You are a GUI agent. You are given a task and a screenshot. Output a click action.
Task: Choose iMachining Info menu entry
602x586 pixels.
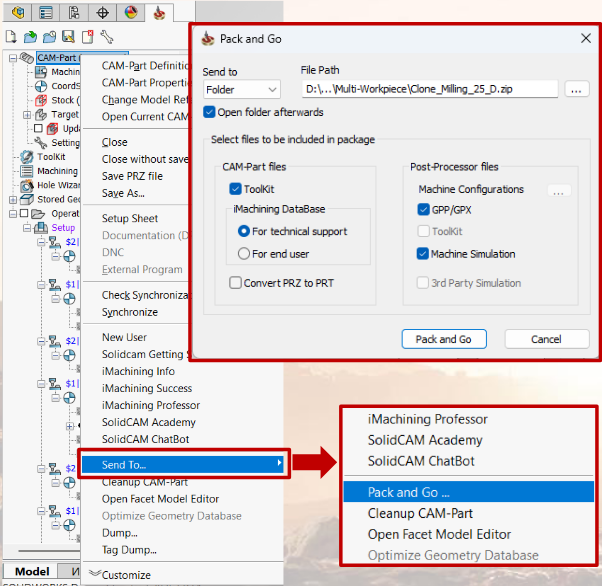click(138, 371)
